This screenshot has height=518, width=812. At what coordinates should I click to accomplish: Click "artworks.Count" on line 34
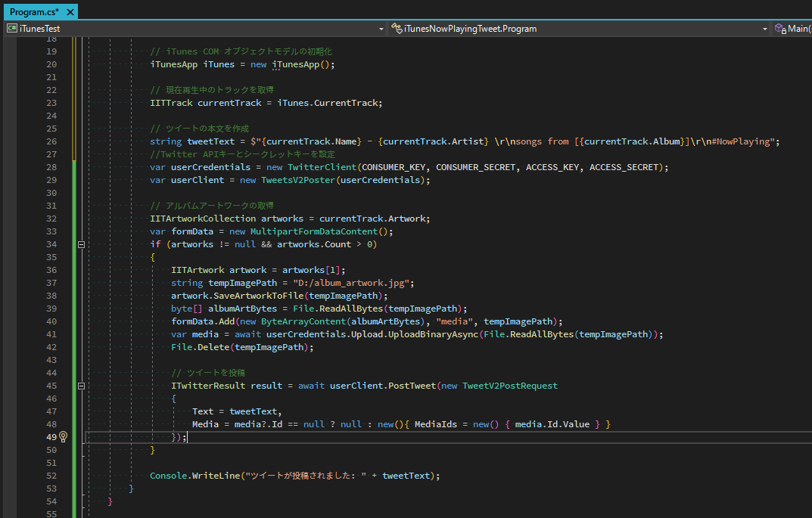click(314, 244)
